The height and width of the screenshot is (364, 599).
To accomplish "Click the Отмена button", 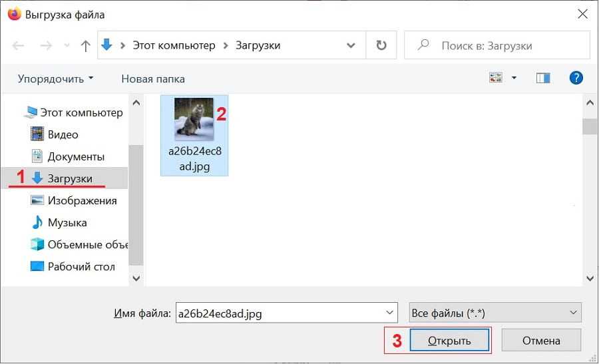I will [540, 341].
